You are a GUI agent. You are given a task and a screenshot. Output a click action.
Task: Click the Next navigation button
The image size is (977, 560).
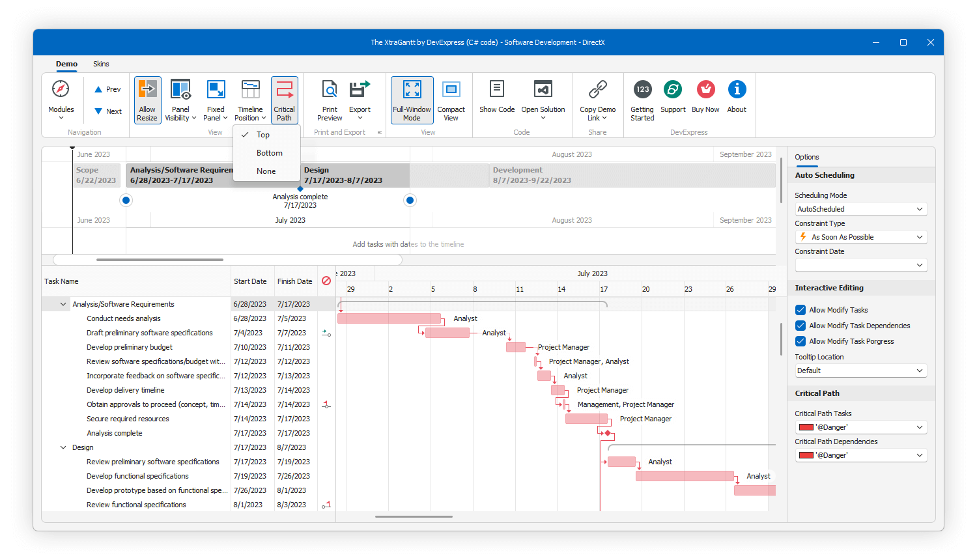tap(106, 111)
